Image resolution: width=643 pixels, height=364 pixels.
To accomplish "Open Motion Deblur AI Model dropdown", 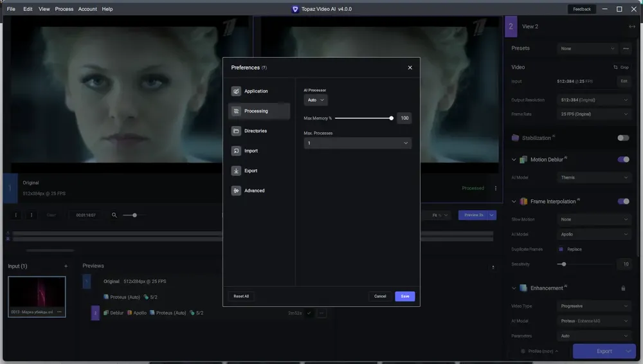I will coord(593,177).
